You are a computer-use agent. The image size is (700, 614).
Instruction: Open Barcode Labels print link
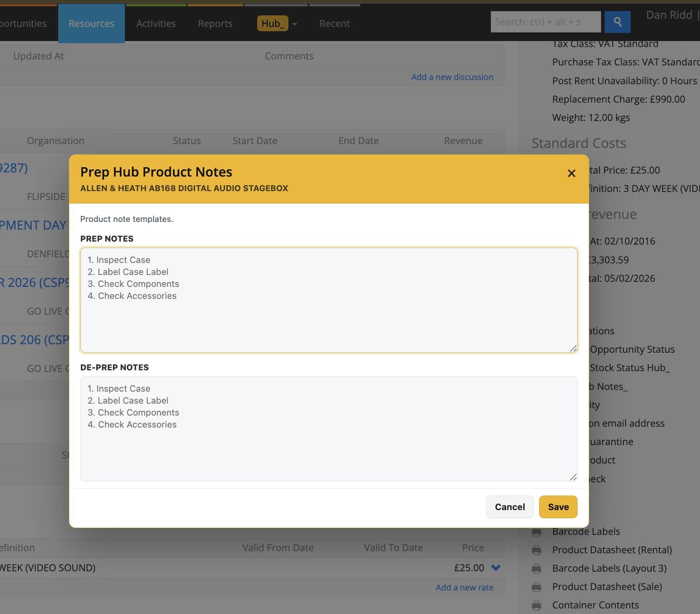pyautogui.click(x=586, y=531)
